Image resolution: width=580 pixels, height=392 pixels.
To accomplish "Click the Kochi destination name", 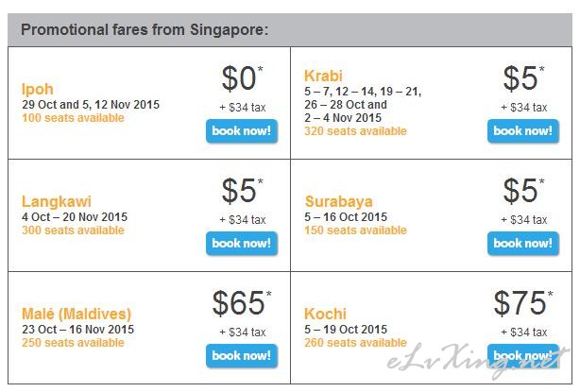I will pos(325,314).
